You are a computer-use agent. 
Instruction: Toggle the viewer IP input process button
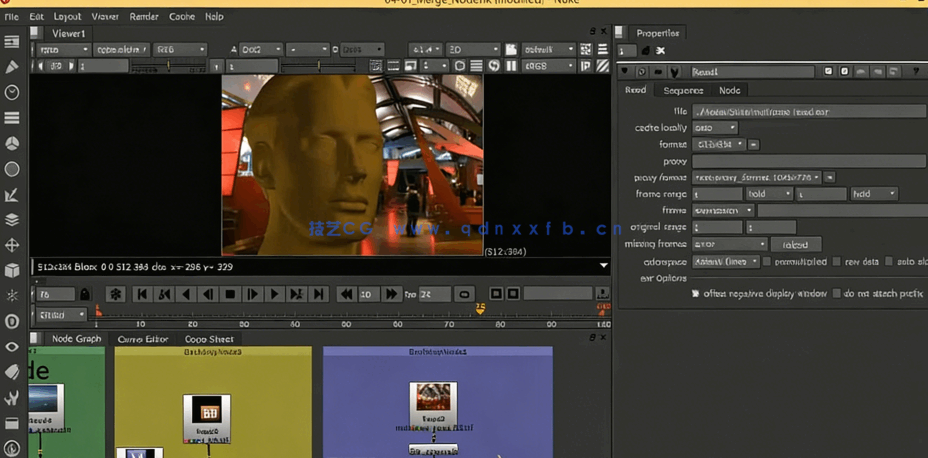[586, 66]
